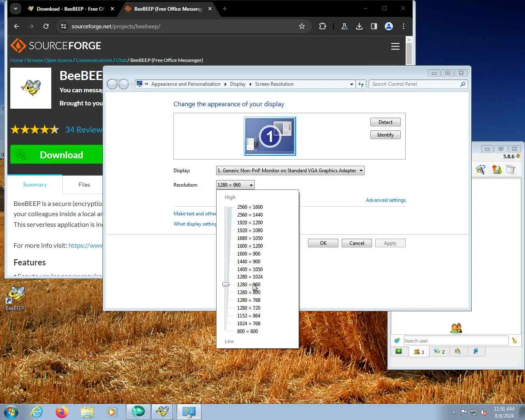Choose 2560 × 1600 resolution
Screen dimensions: 525x420
[x=250, y=207]
